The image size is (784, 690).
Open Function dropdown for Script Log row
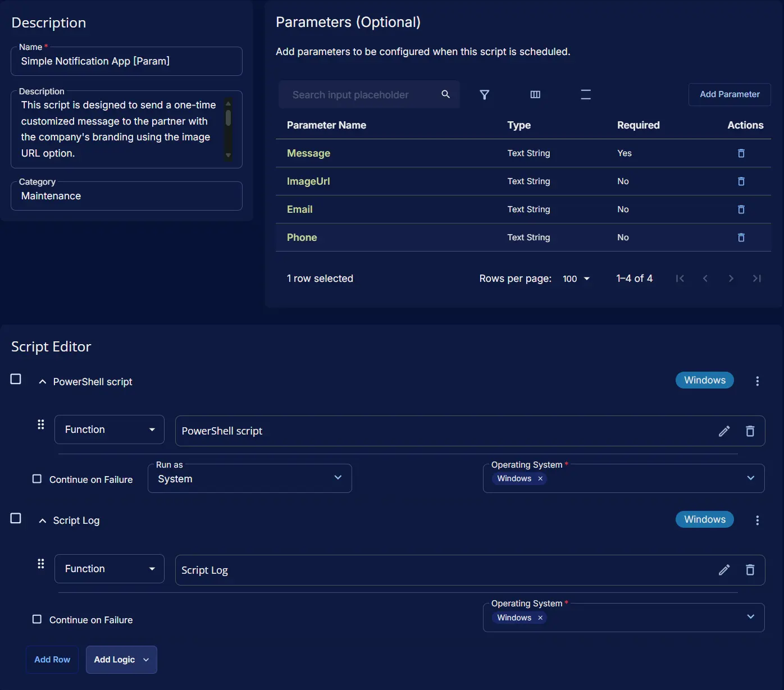110,569
